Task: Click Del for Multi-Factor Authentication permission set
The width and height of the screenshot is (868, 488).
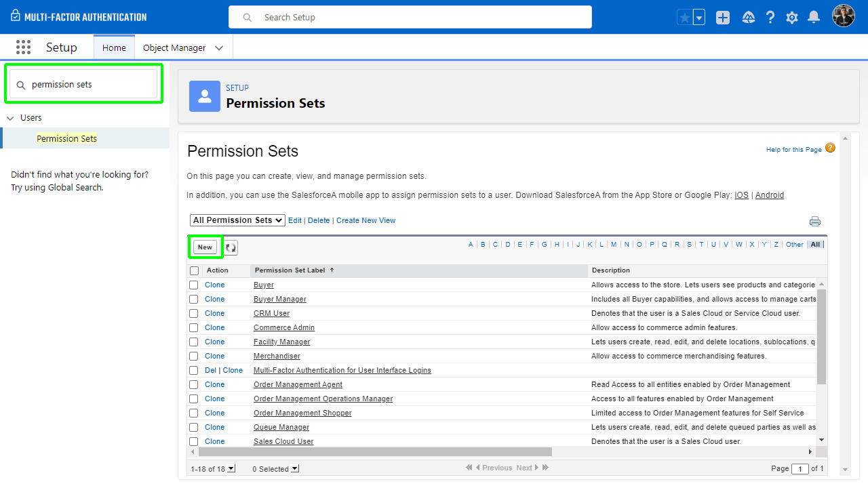Action: 210,370
